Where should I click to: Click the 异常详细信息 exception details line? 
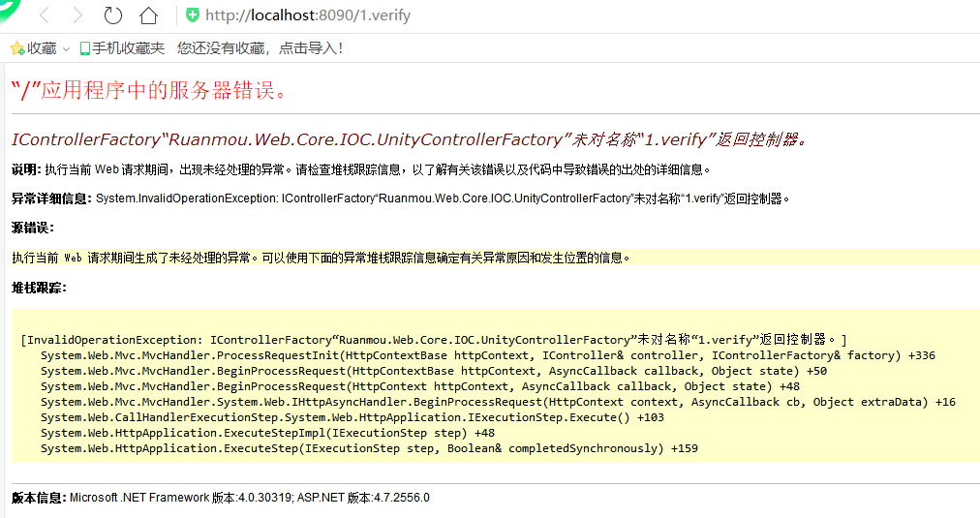[401, 198]
